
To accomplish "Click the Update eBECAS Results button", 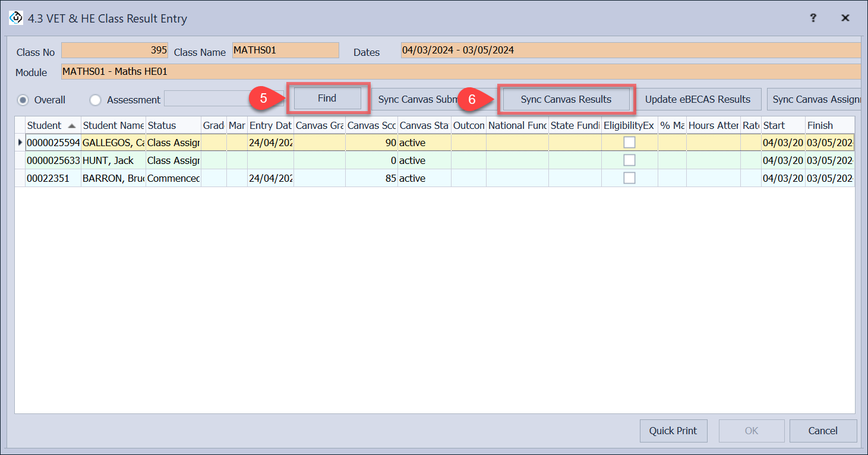I will pyautogui.click(x=697, y=99).
